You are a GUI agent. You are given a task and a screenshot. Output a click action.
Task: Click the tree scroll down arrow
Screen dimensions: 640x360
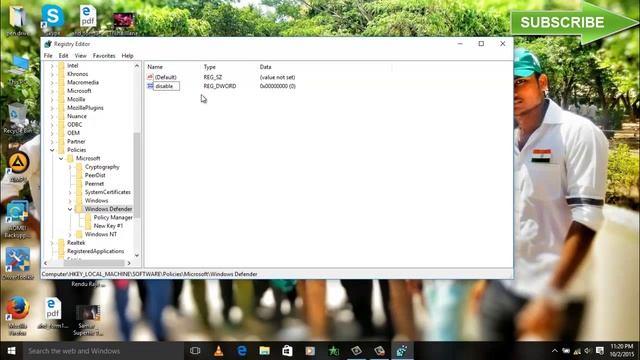click(x=137, y=256)
